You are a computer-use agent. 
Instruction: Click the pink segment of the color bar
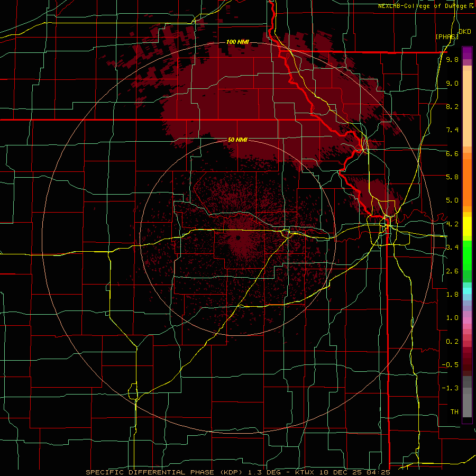coord(467,321)
